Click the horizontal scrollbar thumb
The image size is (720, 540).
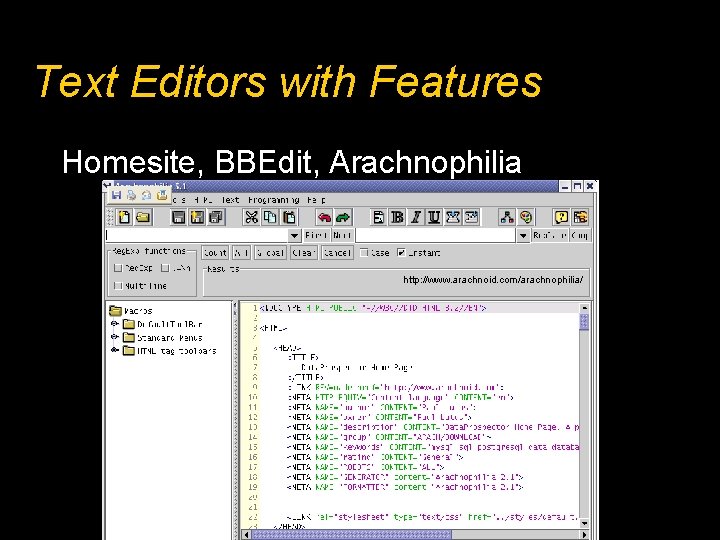point(351,534)
